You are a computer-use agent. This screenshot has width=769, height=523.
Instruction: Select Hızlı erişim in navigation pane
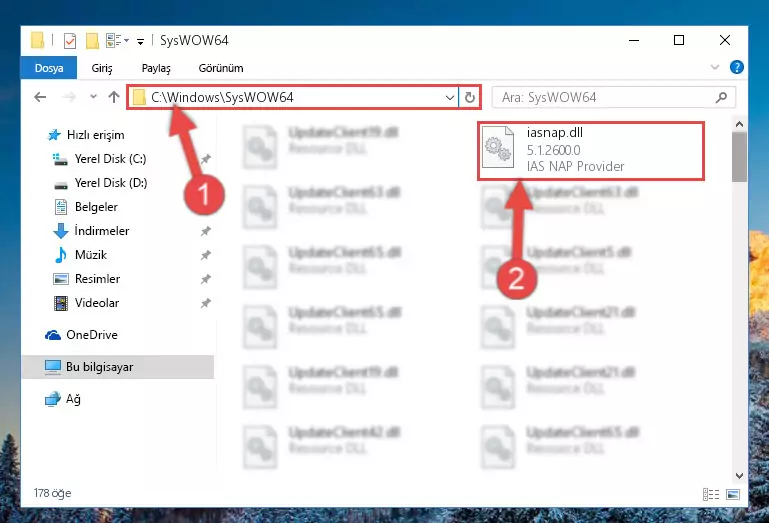tap(86, 135)
